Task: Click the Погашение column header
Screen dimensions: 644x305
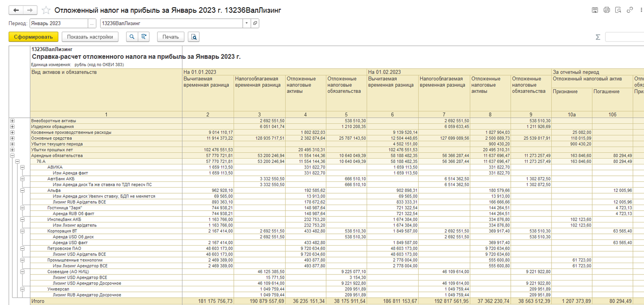Action: click(613, 100)
